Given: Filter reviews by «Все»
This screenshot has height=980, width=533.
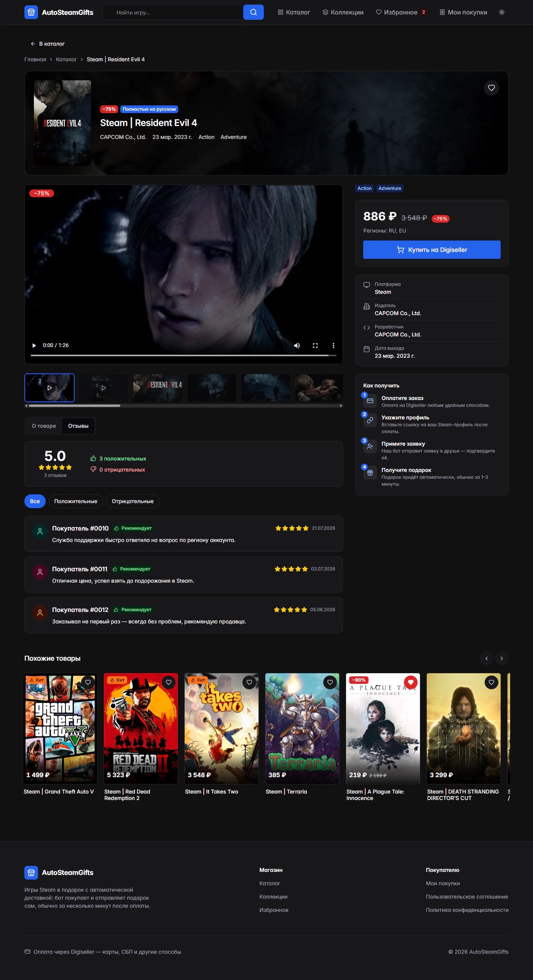Looking at the screenshot, I should coord(35,501).
